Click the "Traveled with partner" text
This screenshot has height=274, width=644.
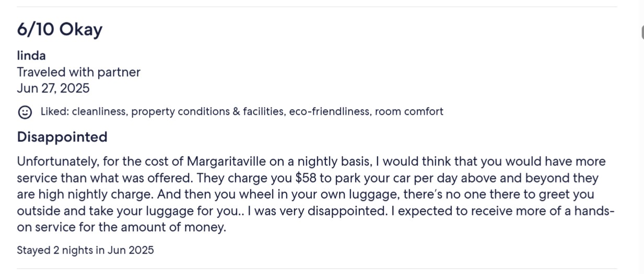pyautogui.click(x=78, y=72)
